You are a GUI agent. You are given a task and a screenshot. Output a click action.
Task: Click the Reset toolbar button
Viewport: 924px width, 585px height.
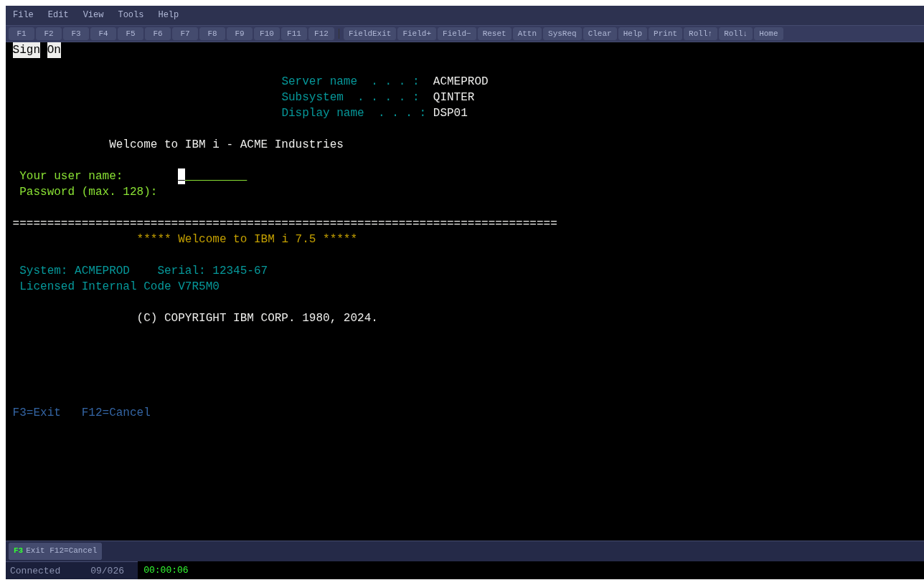[x=494, y=34]
